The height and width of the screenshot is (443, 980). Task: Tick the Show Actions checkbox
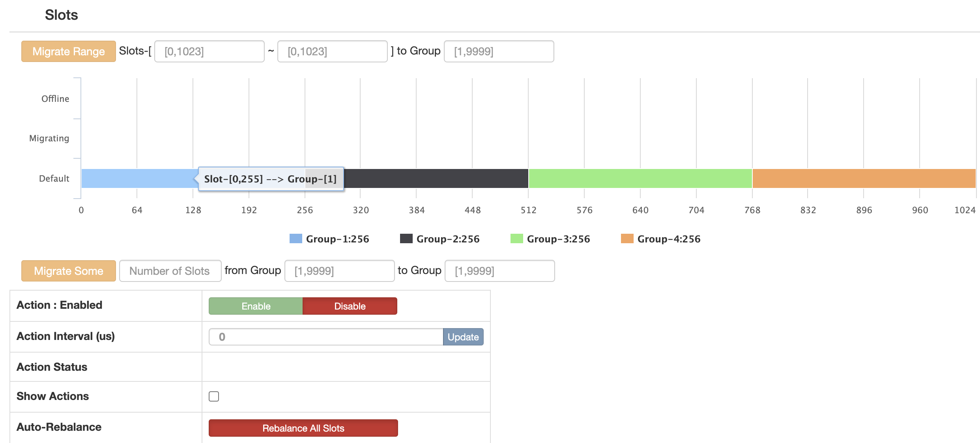coord(214,396)
